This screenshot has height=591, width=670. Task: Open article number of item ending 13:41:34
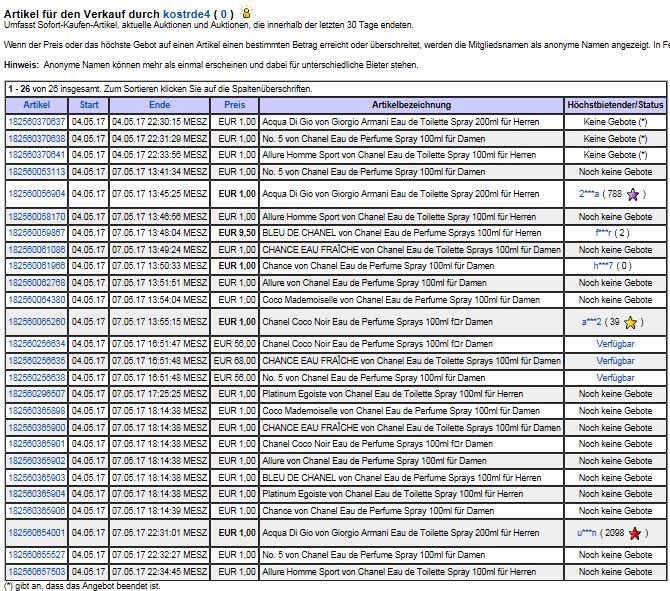[x=37, y=172]
